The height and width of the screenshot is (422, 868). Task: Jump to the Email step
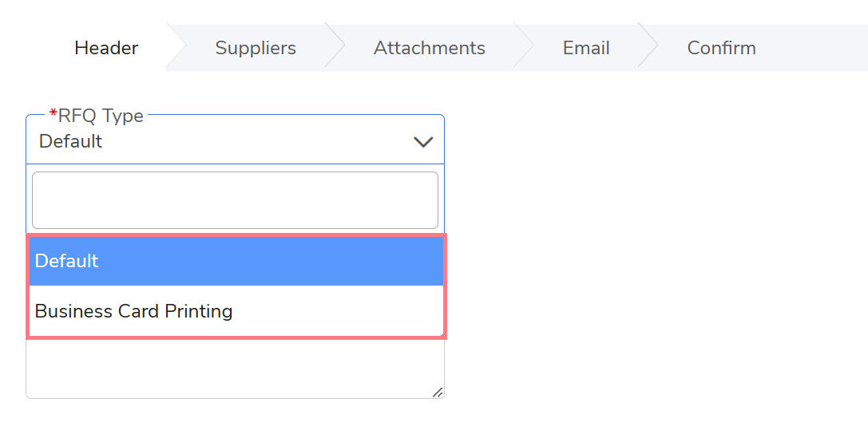586,48
